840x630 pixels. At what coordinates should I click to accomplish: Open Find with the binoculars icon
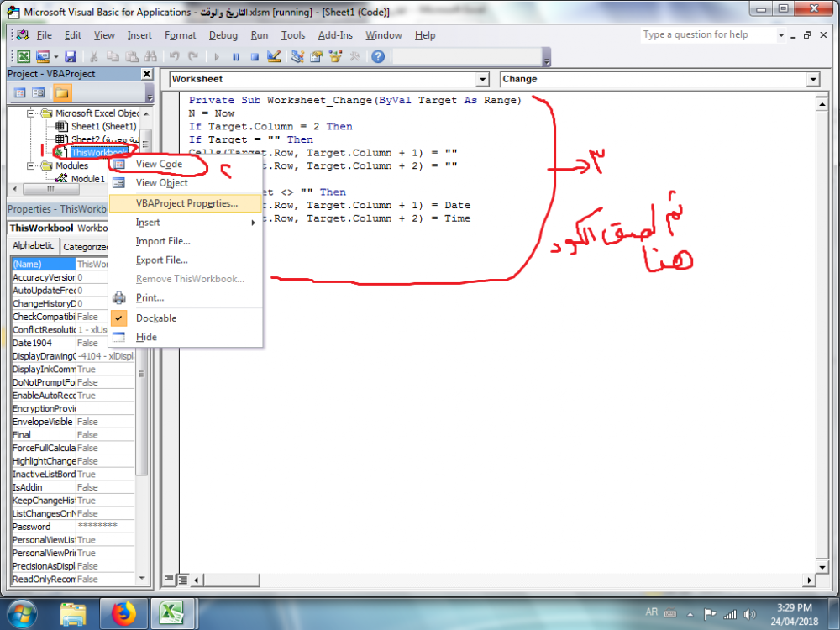tap(150, 56)
